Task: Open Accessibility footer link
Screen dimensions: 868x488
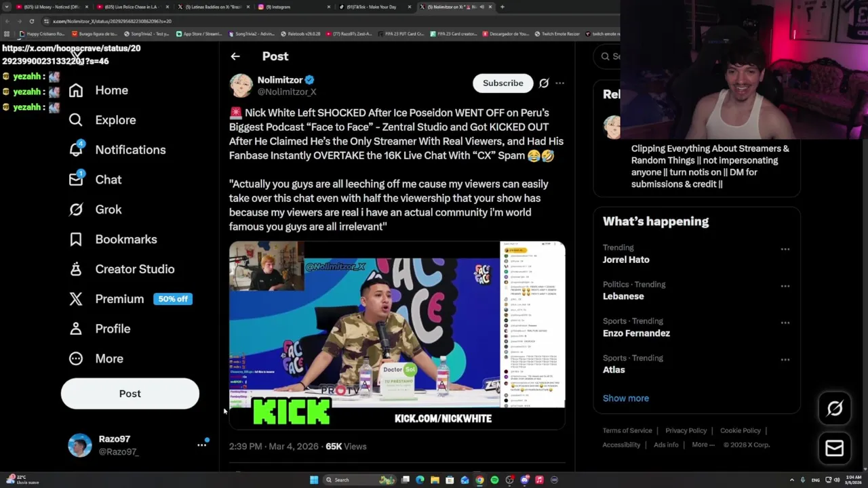Action: (621, 445)
